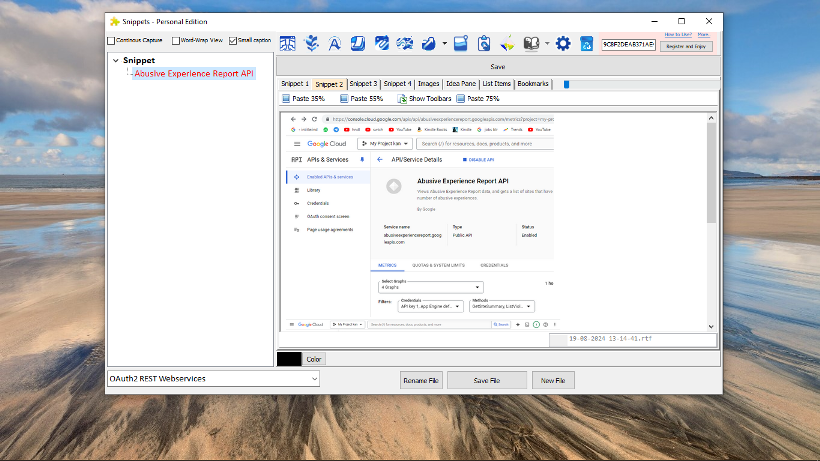Click the Paste 35% button
This screenshot has width=820, height=461.
click(303, 98)
